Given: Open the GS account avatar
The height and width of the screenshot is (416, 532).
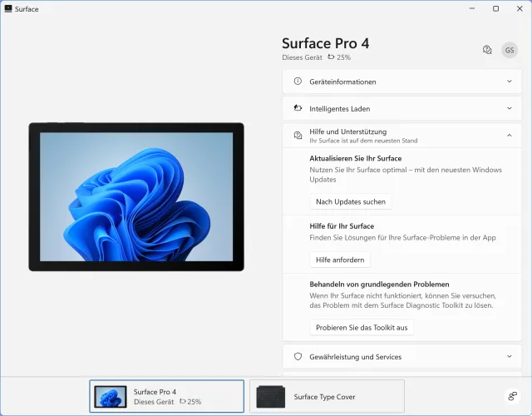Looking at the screenshot, I should point(510,50).
